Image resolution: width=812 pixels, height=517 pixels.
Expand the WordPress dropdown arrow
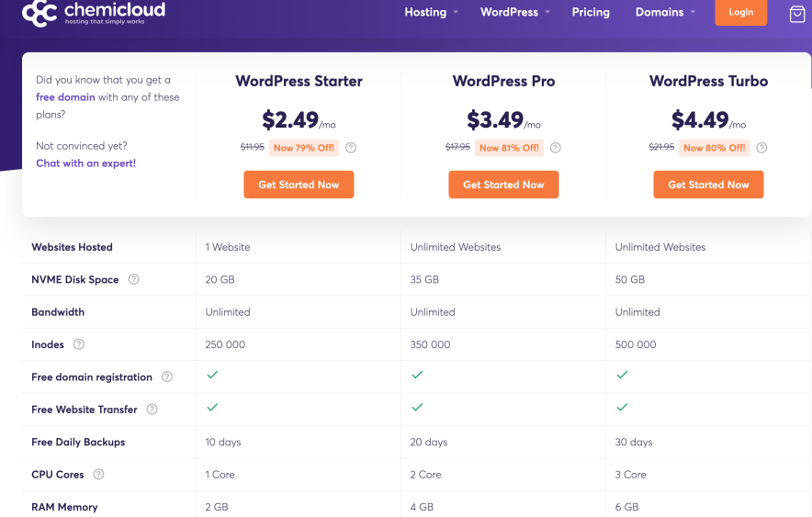tap(547, 12)
